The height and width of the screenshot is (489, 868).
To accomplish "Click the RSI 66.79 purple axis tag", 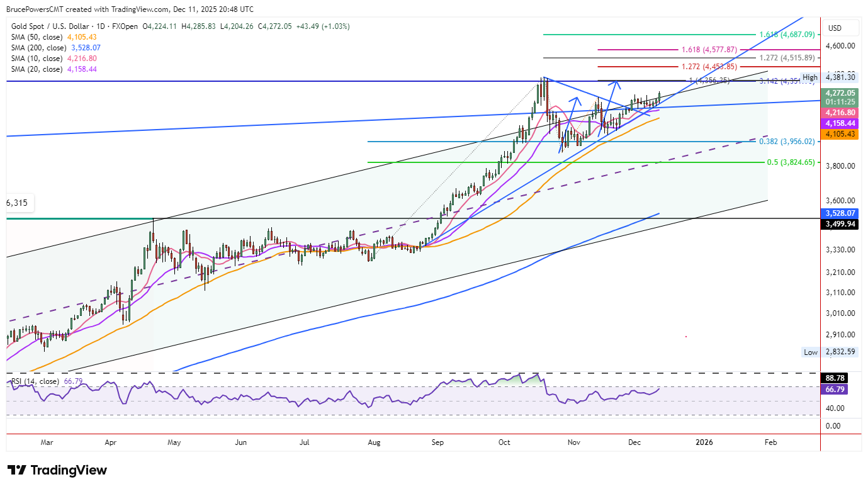I will point(835,390).
